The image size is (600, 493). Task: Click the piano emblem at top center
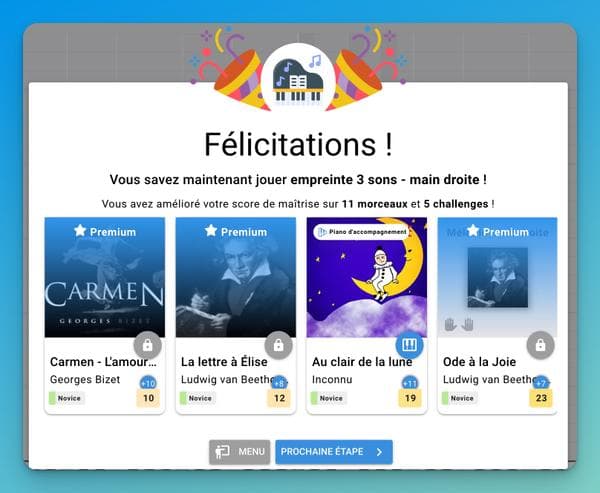[x=298, y=80]
